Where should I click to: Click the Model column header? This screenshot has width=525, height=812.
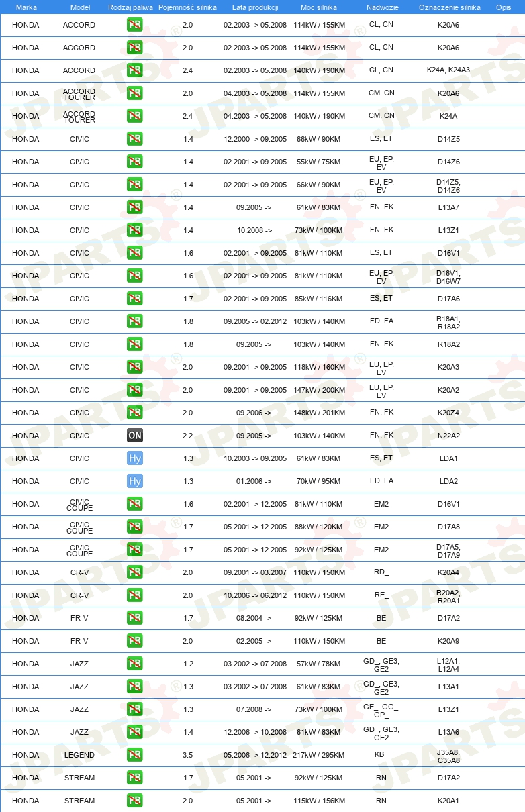pyautogui.click(x=80, y=7)
